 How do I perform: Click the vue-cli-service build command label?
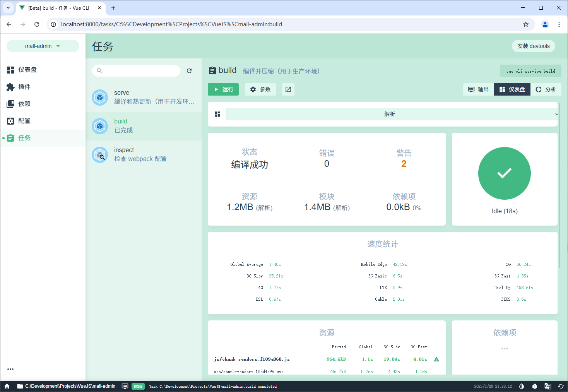pyautogui.click(x=531, y=71)
